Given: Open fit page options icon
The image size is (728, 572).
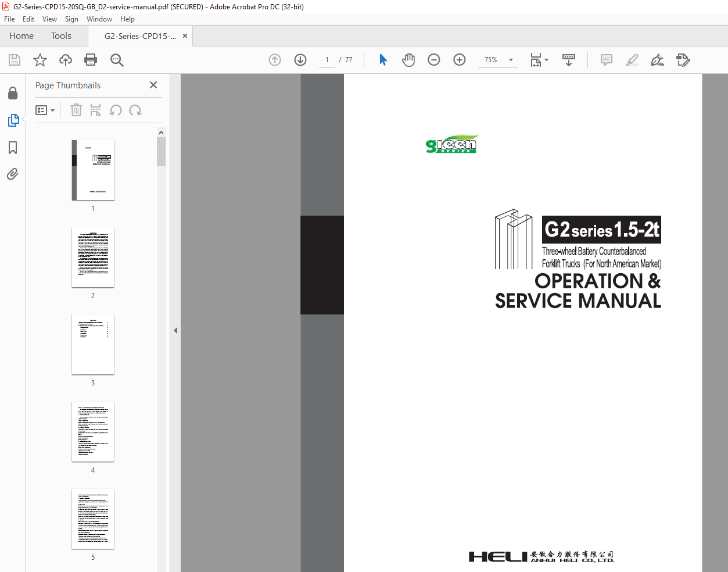Looking at the screenshot, I should pos(539,60).
